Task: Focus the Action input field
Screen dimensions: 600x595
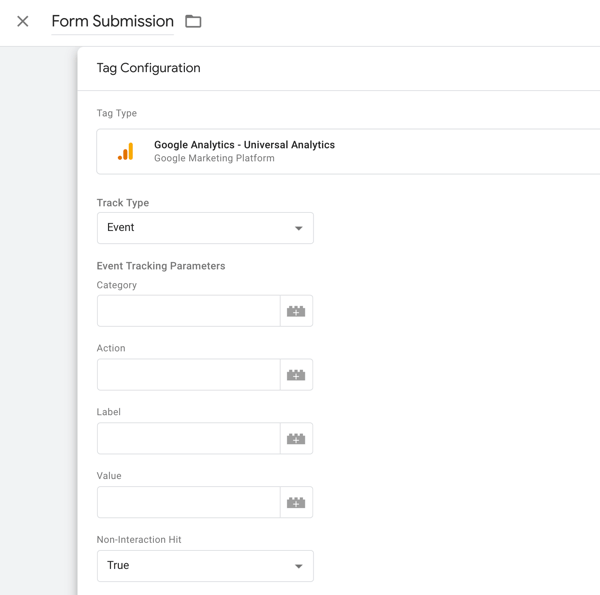Action: point(189,375)
